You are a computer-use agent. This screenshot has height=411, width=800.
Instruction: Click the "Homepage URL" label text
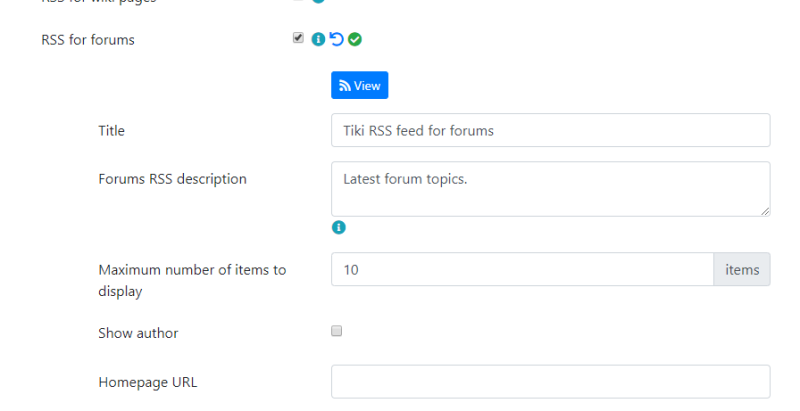pos(147,382)
